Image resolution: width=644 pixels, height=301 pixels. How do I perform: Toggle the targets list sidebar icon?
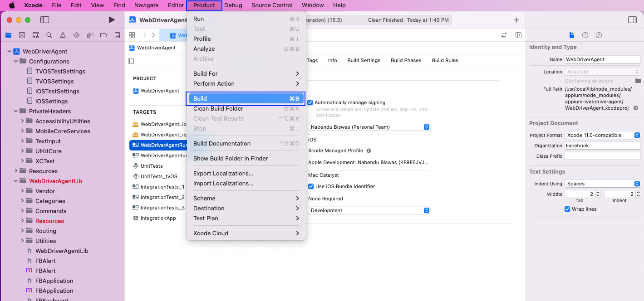pyautogui.click(x=131, y=61)
